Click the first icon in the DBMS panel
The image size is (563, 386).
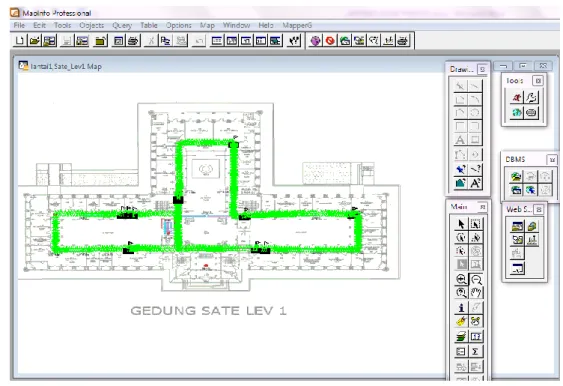coord(516,176)
